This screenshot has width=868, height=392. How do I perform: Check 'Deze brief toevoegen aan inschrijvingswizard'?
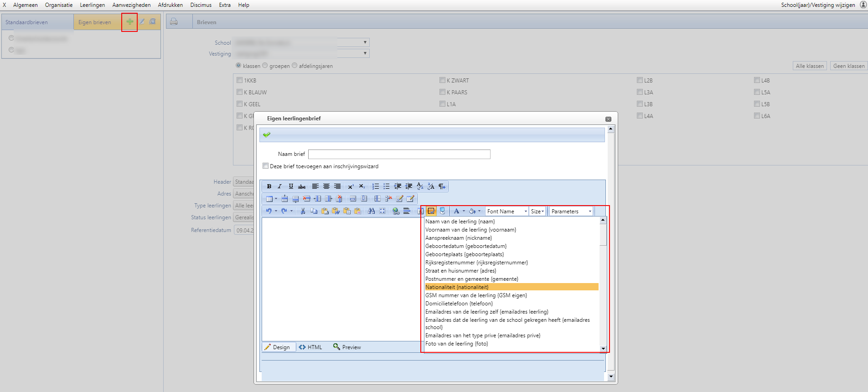coord(265,166)
